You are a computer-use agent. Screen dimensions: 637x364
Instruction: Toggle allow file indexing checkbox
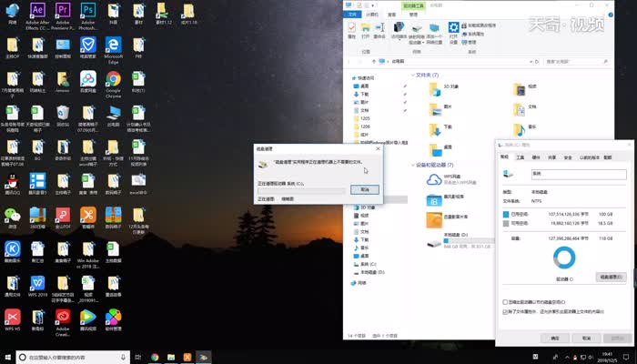506,310
